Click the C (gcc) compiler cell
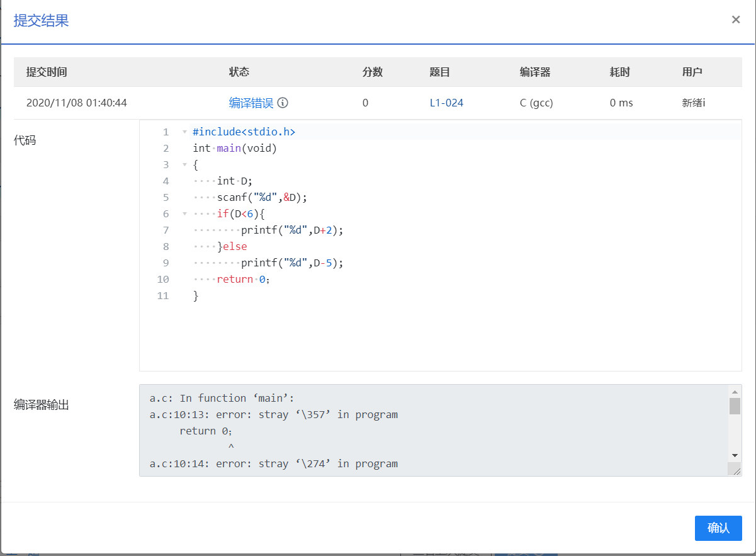This screenshot has height=556, width=756. 536,103
